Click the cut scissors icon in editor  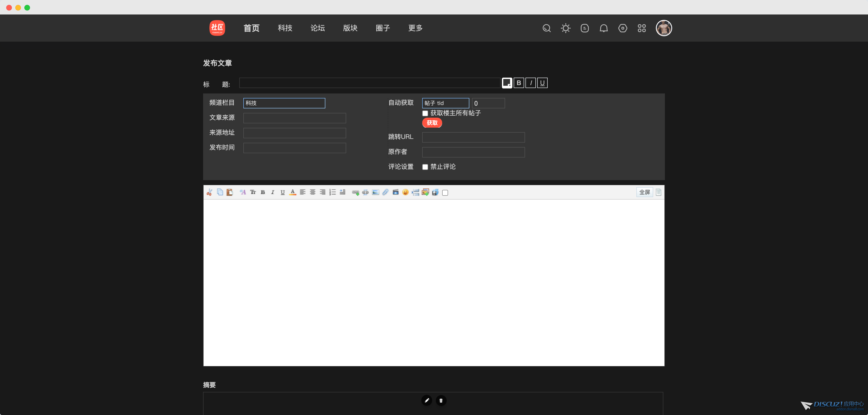(x=209, y=192)
